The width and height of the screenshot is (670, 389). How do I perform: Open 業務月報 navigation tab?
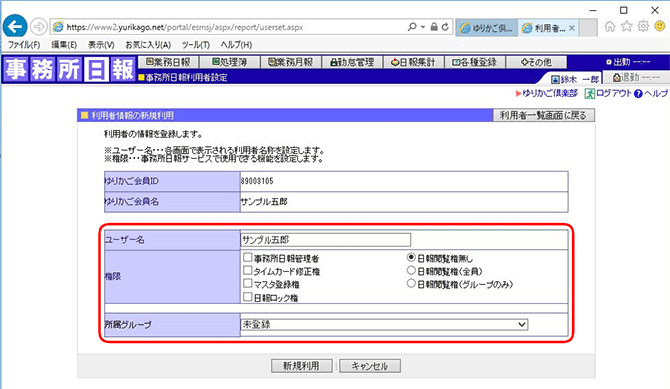tap(291, 62)
